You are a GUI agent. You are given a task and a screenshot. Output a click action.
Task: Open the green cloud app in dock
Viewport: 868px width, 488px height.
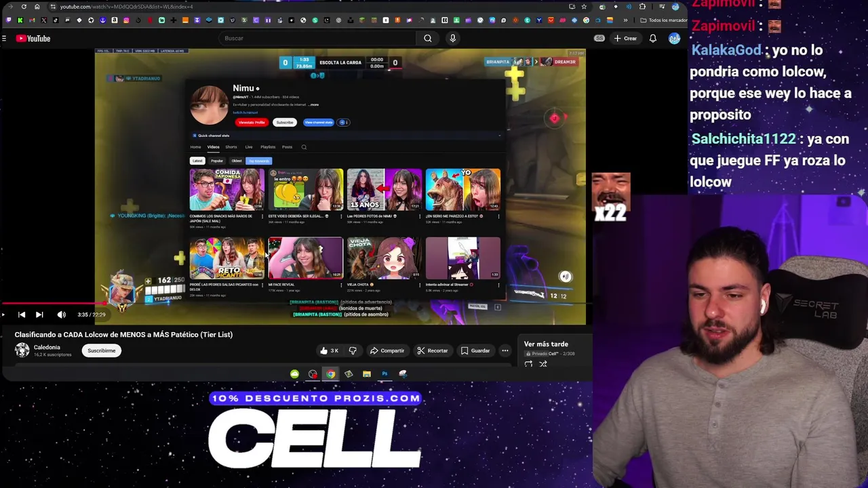pyautogui.click(x=294, y=373)
